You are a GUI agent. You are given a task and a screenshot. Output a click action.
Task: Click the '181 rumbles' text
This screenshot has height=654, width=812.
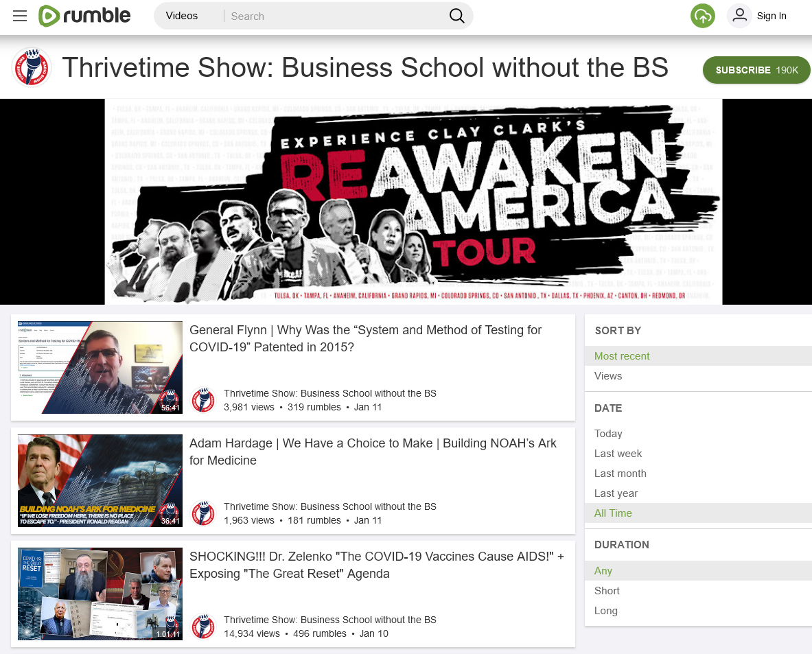tap(314, 520)
